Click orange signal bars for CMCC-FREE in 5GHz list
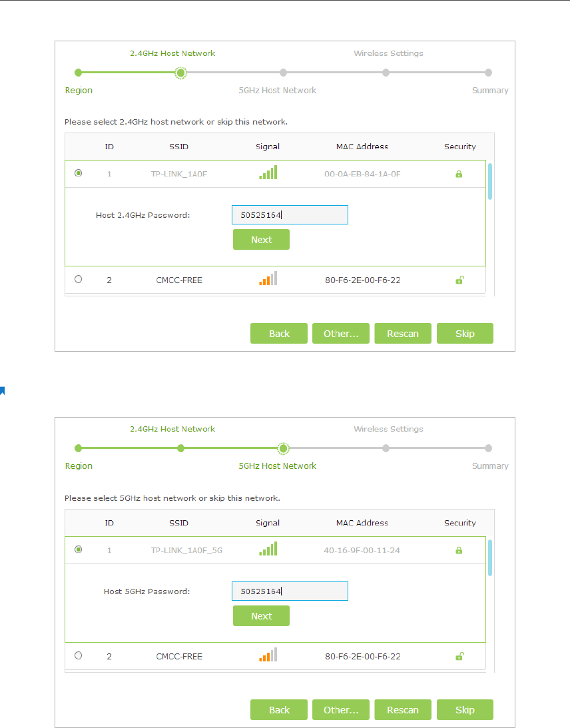The height and width of the screenshot is (728, 570). point(268,654)
